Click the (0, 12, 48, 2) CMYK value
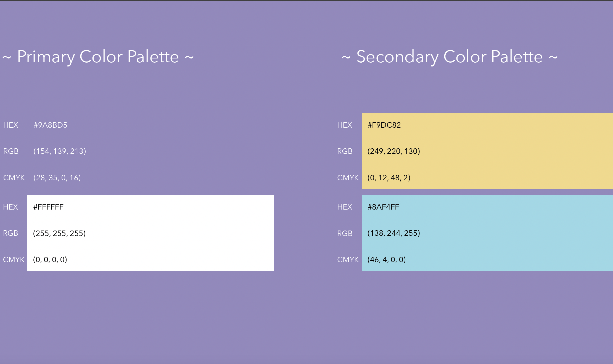613x364 pixels. (389, 178)
